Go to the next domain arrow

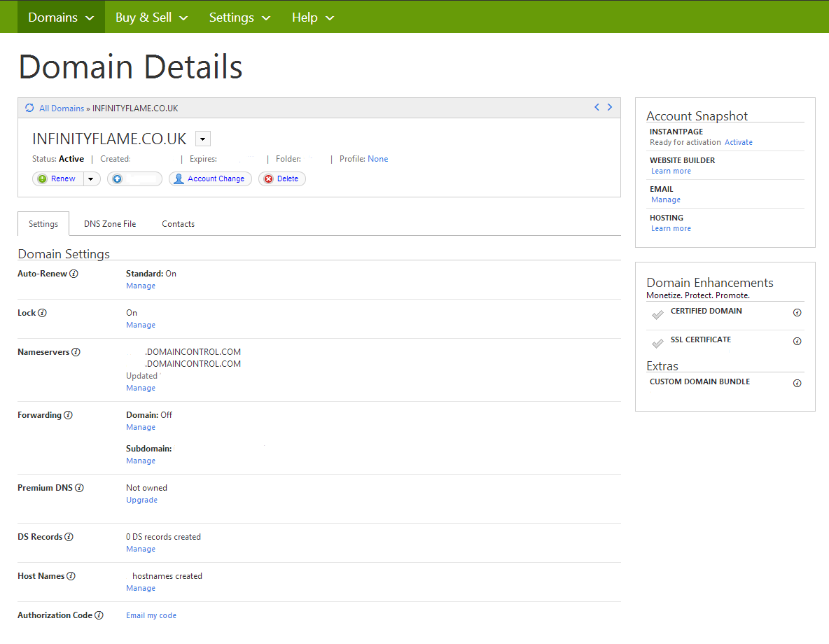click(x=610, y=107)
